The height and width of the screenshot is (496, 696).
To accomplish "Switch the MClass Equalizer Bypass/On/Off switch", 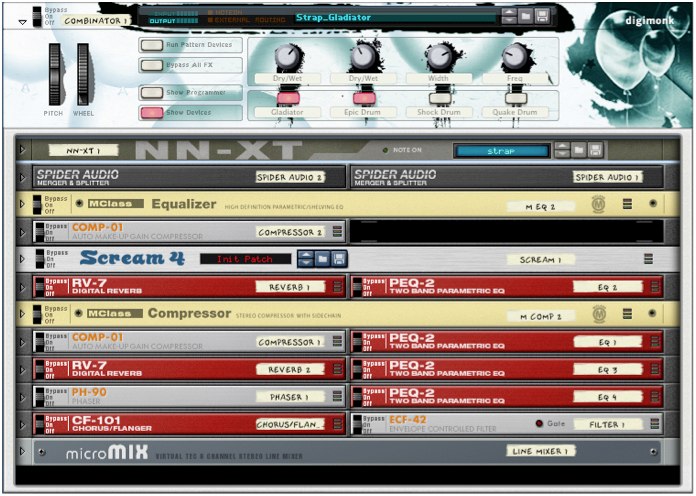I will point(37,204).
